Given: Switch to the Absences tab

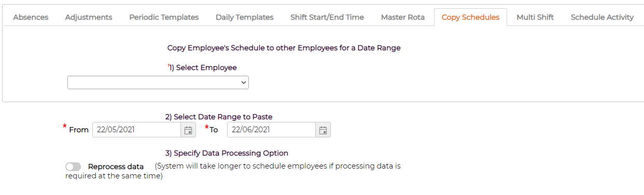Looking at the screenshot, I should (x=31, y=17).
